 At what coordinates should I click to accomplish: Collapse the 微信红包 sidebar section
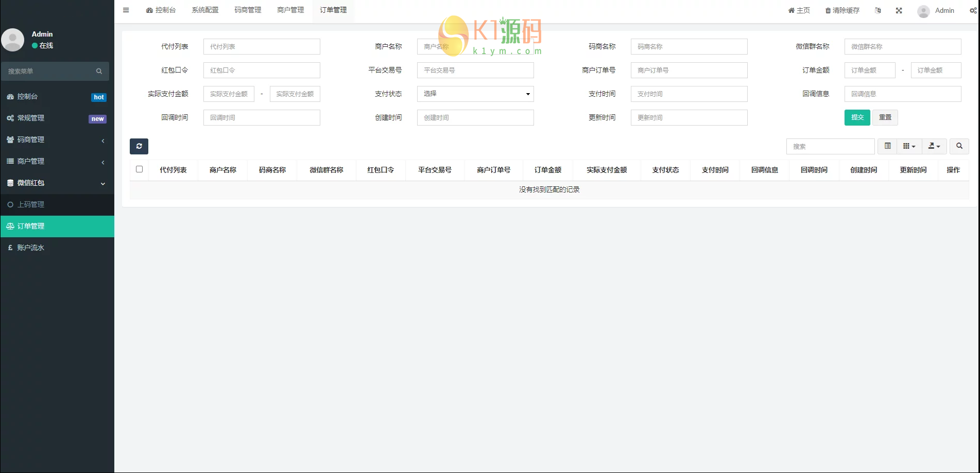point(57,183)
